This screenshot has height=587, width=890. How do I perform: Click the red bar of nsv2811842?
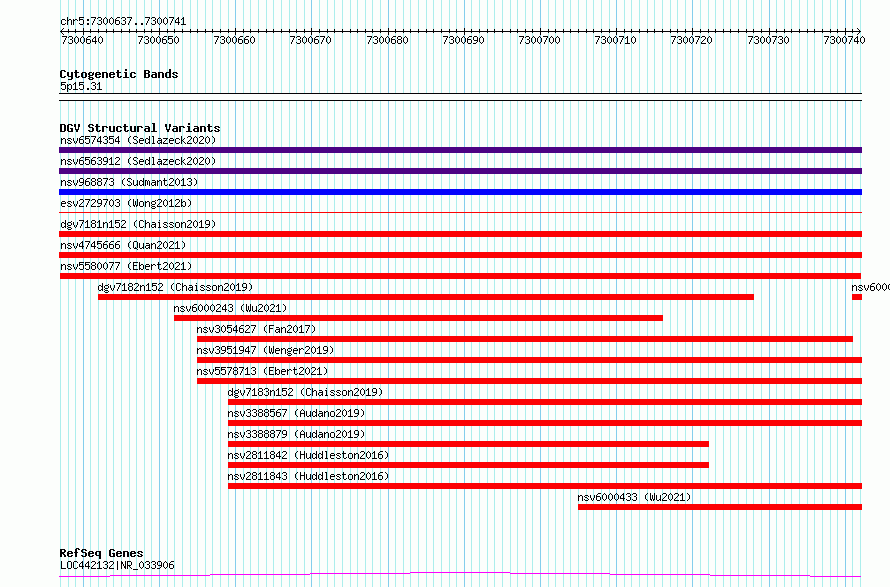468,465
